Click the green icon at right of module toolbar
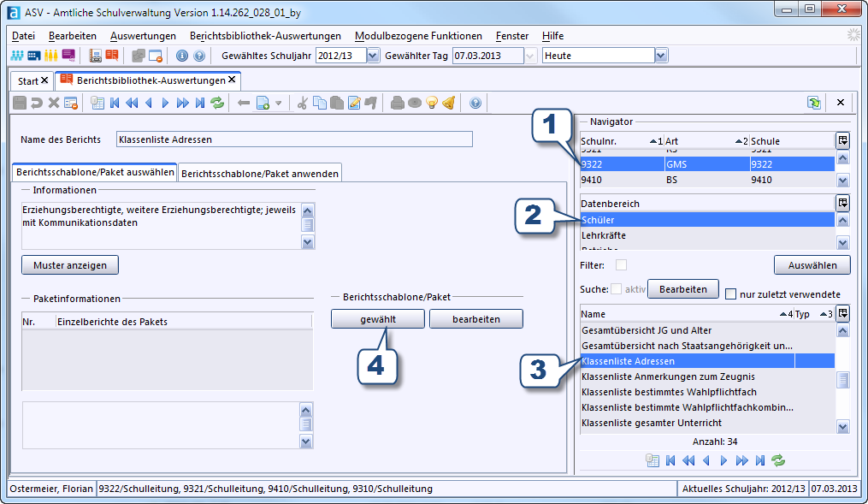 pos(814,103)
